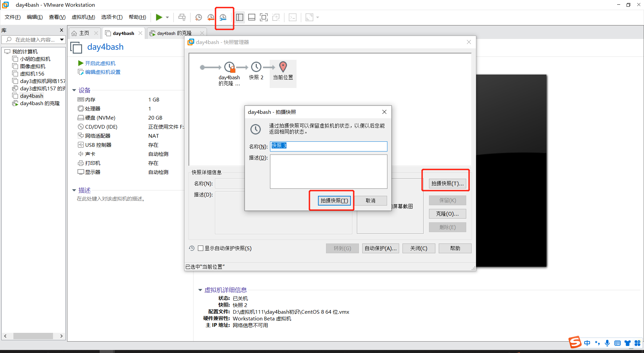644x353 pixels.
Task: Click the 编辑虚拟机设置 link
Action: click(103, 72)
